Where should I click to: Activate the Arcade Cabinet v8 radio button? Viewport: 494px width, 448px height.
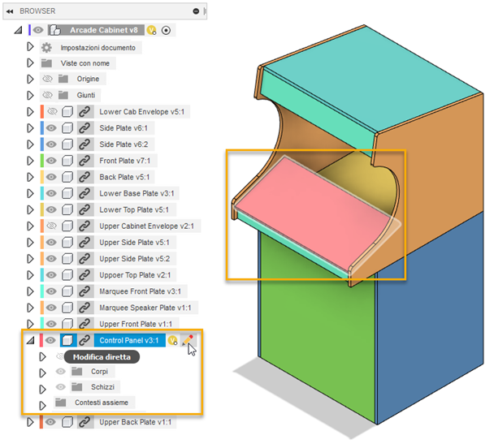coord(166,30)
